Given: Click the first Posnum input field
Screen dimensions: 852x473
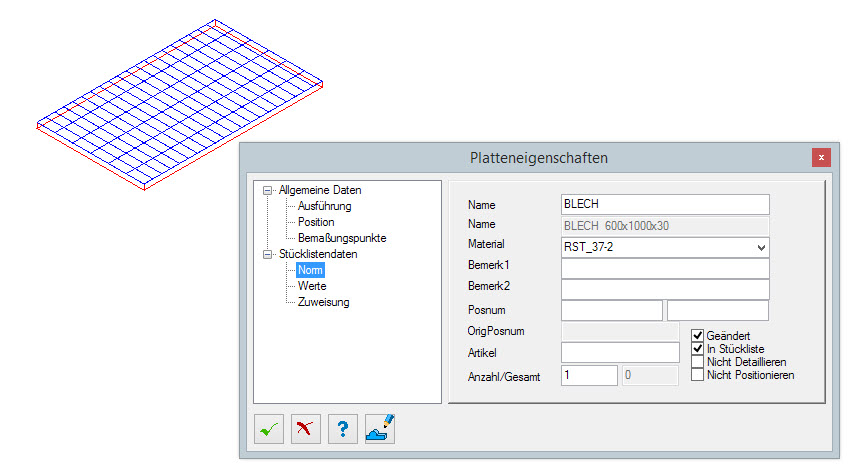Looking at the screenshot, I should click(x=612, y=310).
